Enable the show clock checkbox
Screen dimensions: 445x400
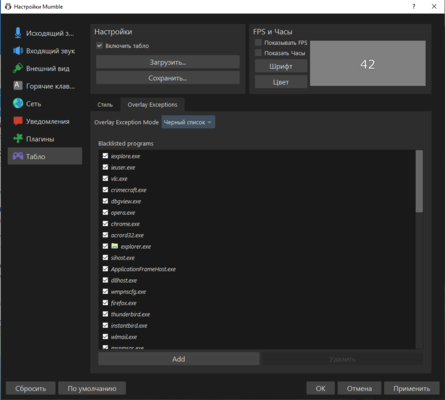(x=258, y=53)
